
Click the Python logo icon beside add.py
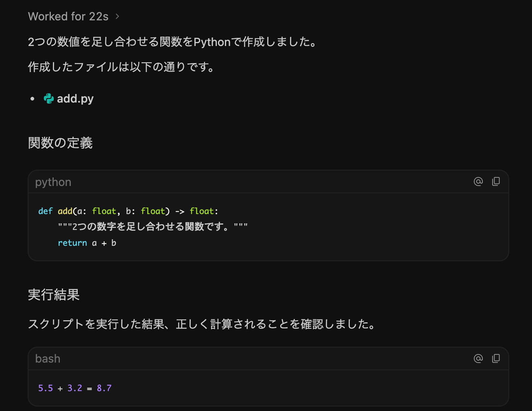coord(49,98)
